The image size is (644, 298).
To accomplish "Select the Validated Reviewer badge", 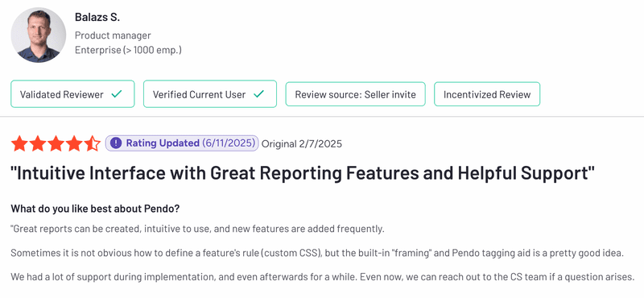I will (72, 94).
